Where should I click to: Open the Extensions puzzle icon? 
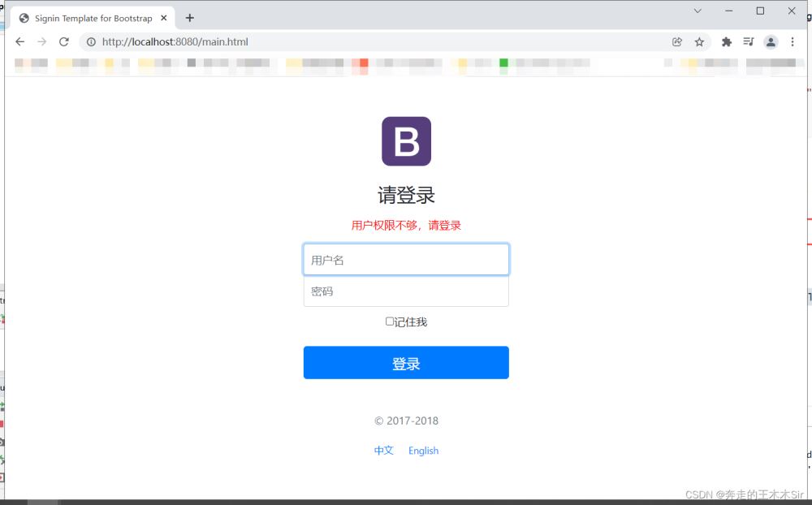pos(727,42)
